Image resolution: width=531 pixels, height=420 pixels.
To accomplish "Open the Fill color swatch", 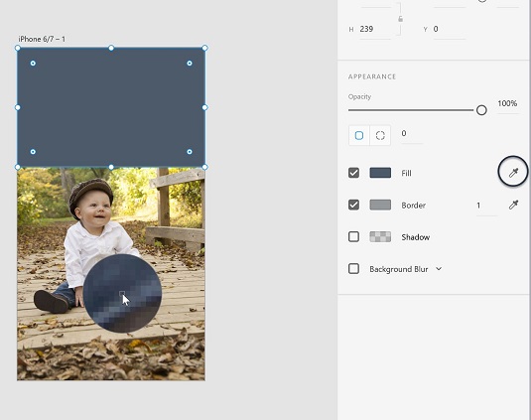I will (380, 173).
